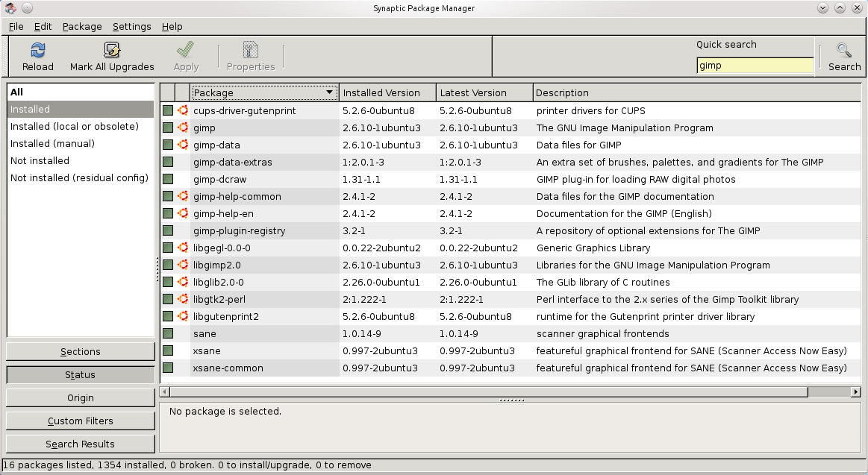Viewport: 868px width, 475px height.
Task: Click the Ubuntu logo beside libgutenprint2
Action: 183,316
